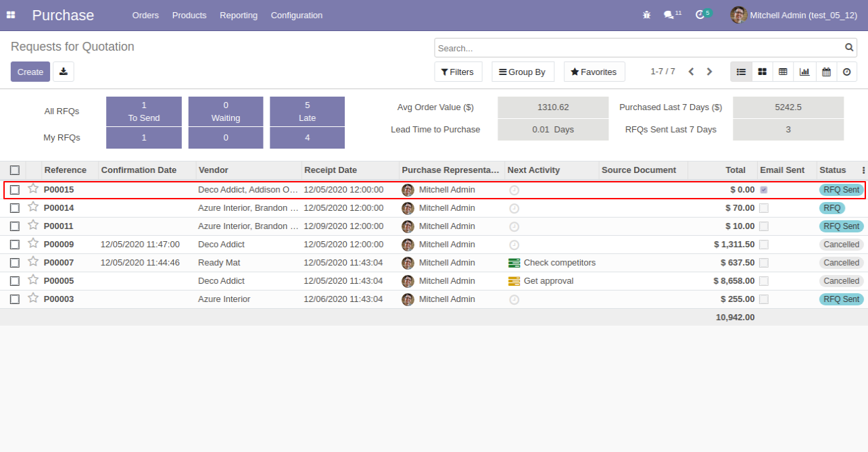Click the debug bug icon
The image size is (868, 452).
(x=646, y=15)
